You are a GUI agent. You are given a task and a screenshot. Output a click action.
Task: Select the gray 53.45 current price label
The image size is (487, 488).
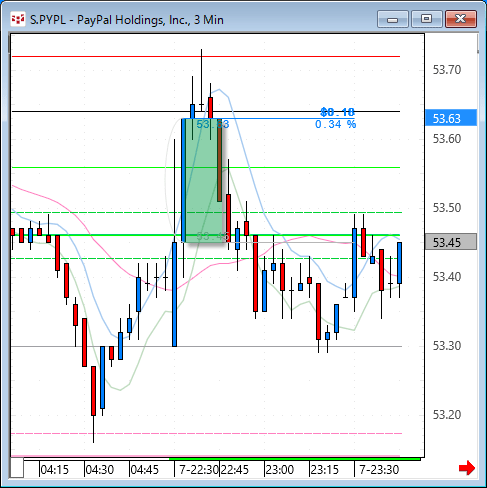(x=451, y=242)
